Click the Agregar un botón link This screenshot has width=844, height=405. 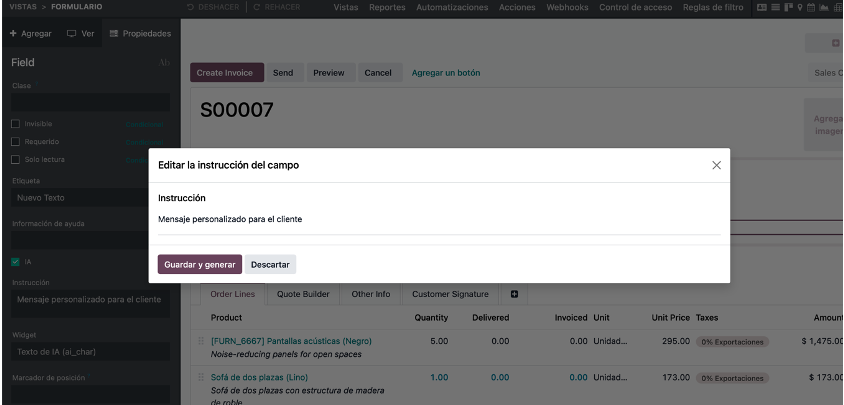446,73
